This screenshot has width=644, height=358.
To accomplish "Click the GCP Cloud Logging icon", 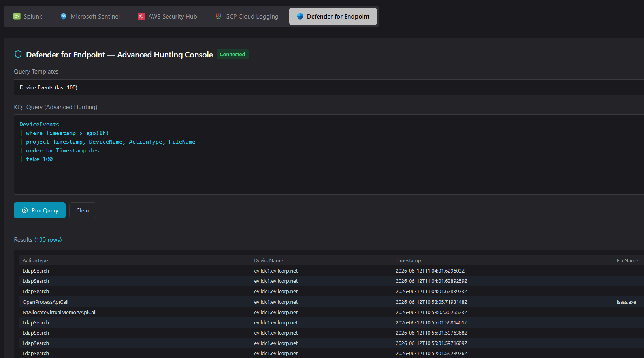I will point(218,17).
